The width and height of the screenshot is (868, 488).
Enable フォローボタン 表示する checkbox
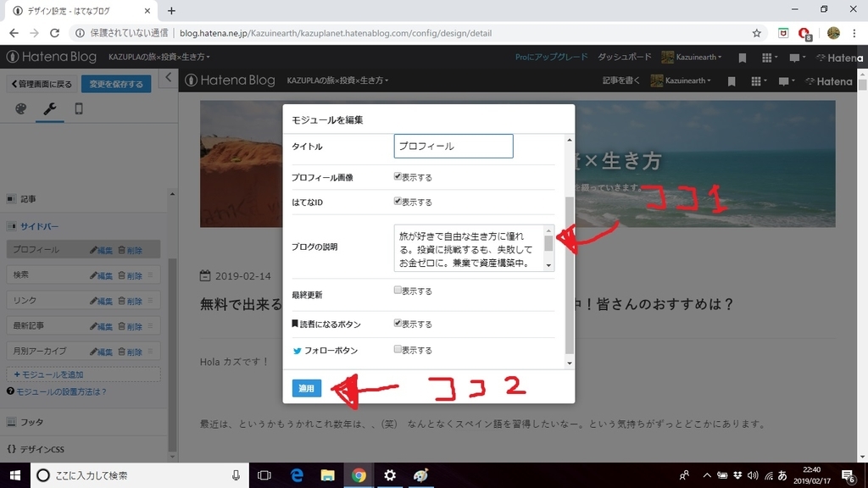tap(398, 349)
